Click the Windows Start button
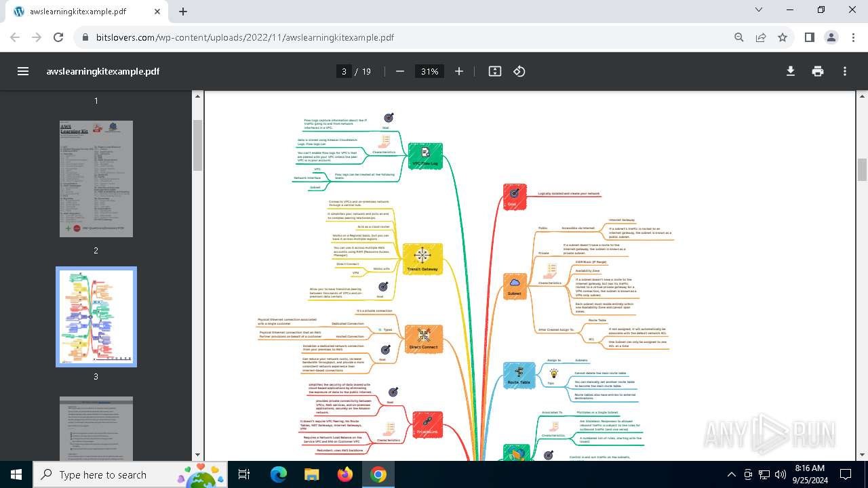The height and width of the screenshot is (488, 868). click(16, 474)
